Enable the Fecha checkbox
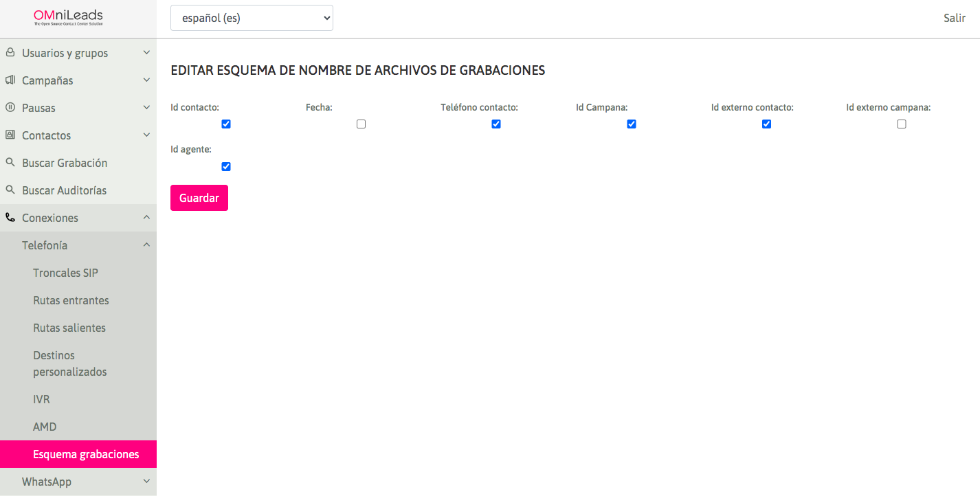 pyautogui.click(x=361, y=124)
